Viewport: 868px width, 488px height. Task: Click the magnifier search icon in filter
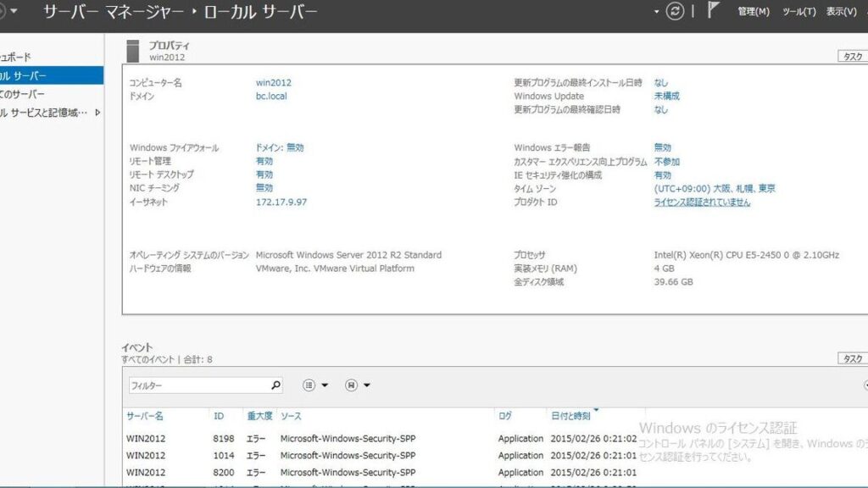[x=275, y=385]
